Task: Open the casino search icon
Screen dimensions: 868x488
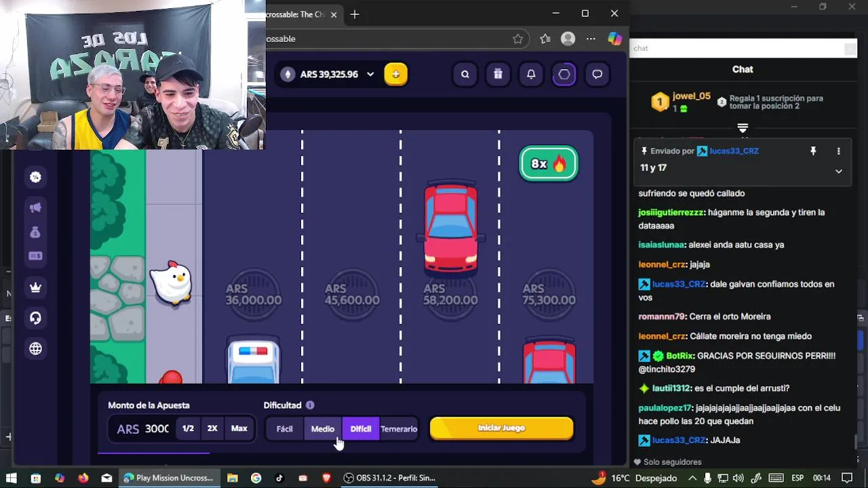Action: [465, 75]
